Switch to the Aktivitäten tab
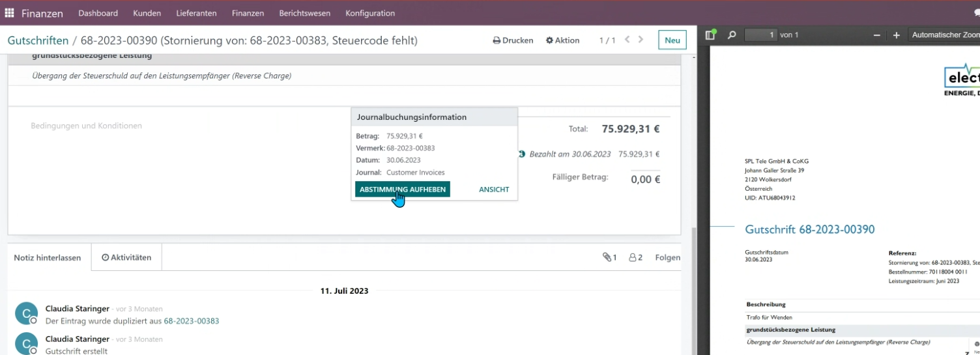This screenshot has height=355, width=980. 126,257
